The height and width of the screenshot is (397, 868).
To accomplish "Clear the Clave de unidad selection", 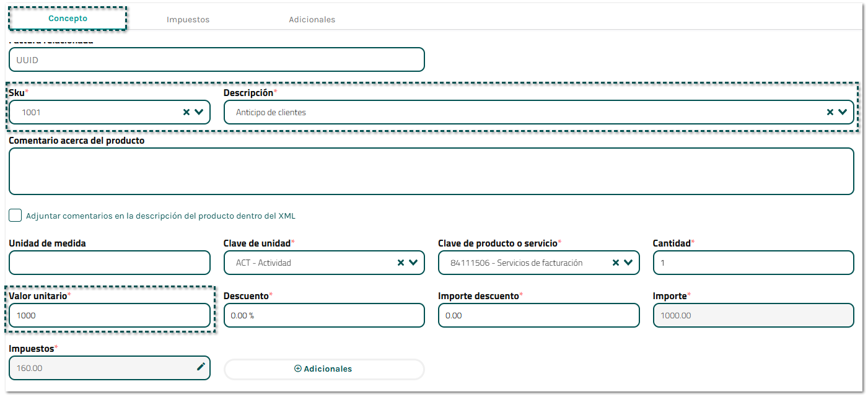I will tap(401, 263).
